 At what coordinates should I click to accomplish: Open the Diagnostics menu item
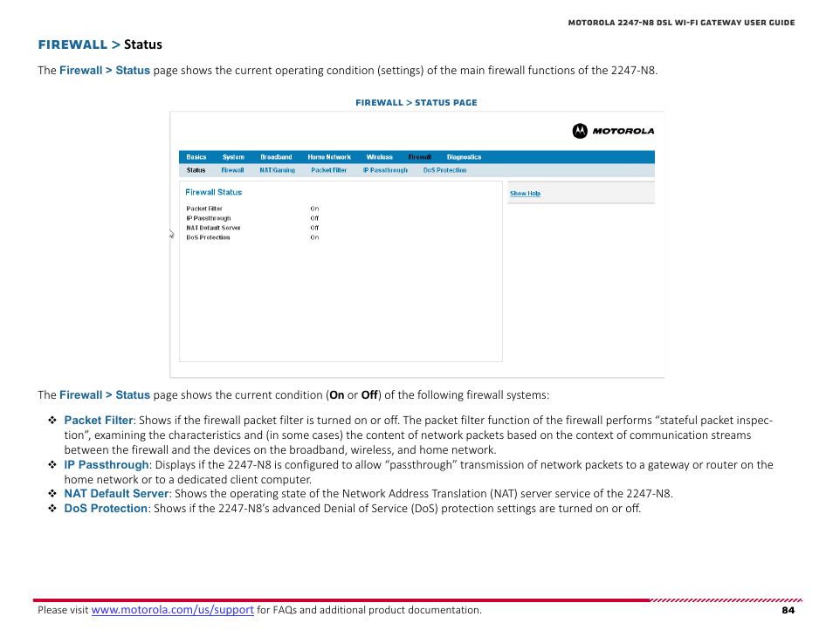(464, 157)
